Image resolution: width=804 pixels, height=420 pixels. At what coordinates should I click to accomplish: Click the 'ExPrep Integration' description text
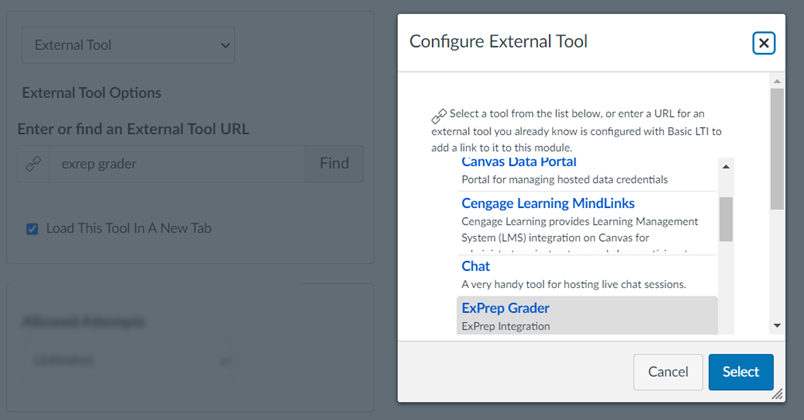click(x=506, y=326)
